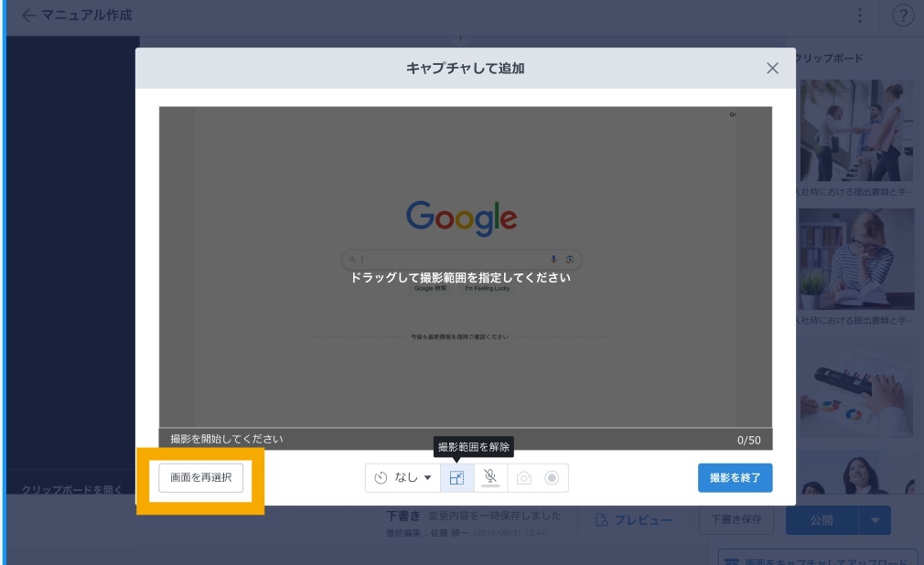Click the Google preview capture area
Viewport: 924px width, 565px height.
[x=465, y=265]
